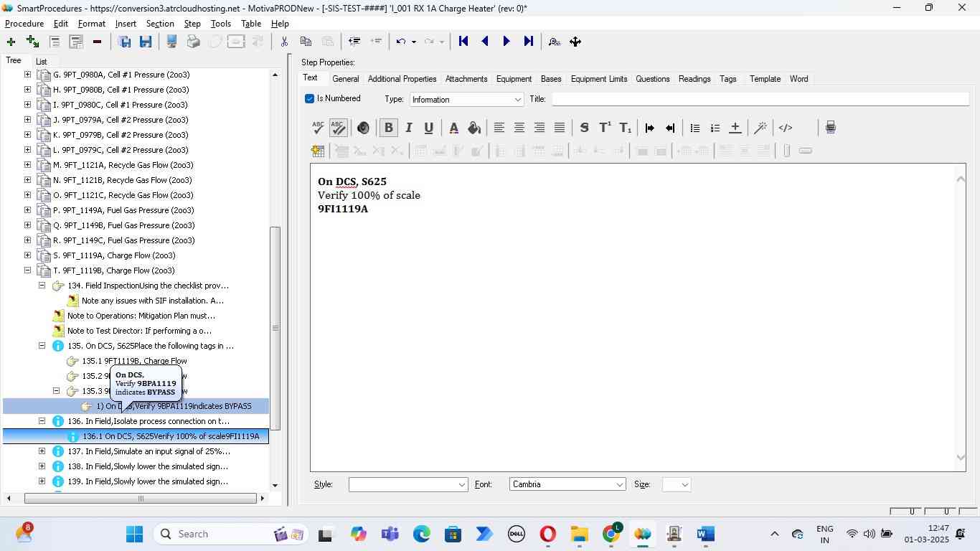This screenshot has width=980, height=551.
Task: Click the red minus Delete step icon
Action: (97, 42)
